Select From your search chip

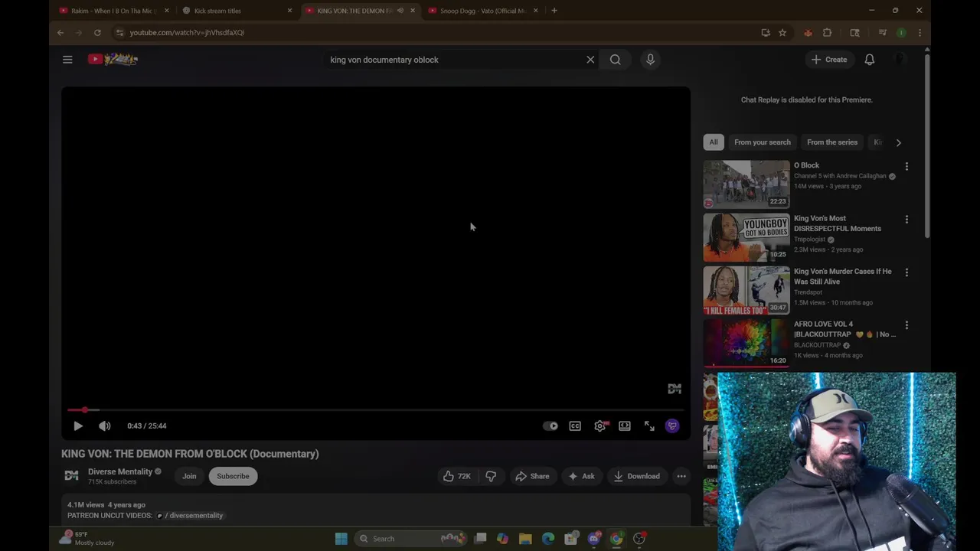763,142
